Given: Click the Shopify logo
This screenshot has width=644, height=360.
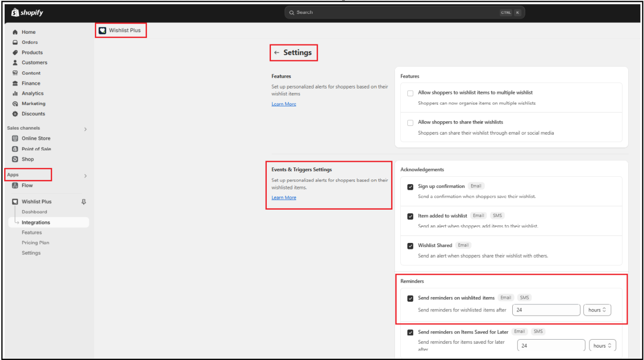Looking at the screenshot, I should [x=27, y=12].
